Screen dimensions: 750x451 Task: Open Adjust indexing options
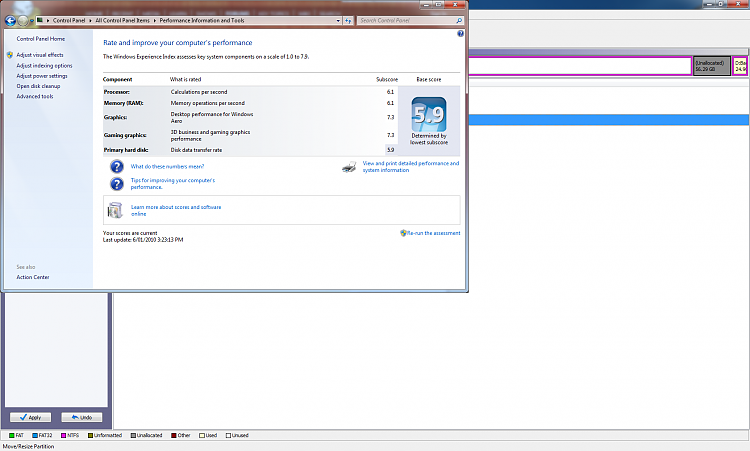[44, 66]
